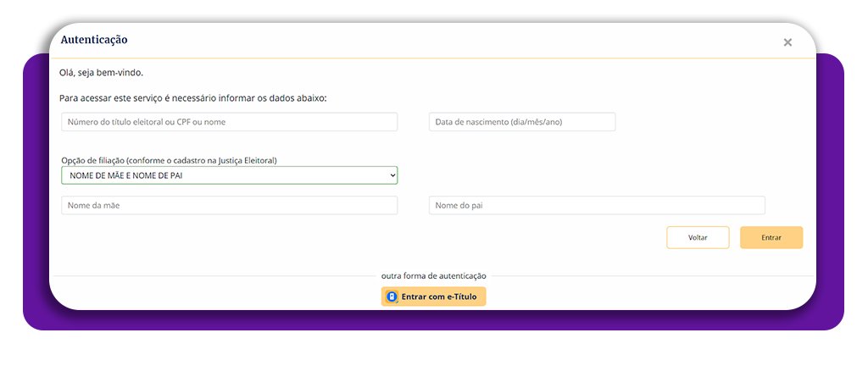Click the Voltar button

698,238
